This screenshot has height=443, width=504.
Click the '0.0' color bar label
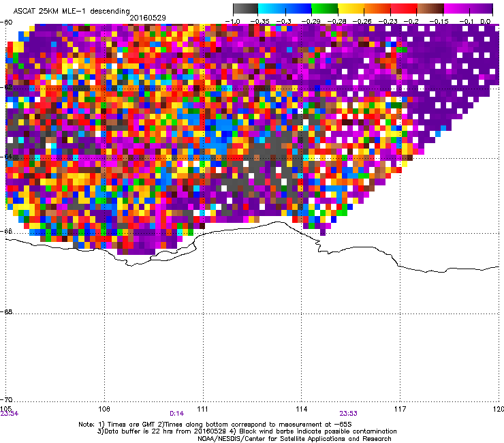pos(486,22)
